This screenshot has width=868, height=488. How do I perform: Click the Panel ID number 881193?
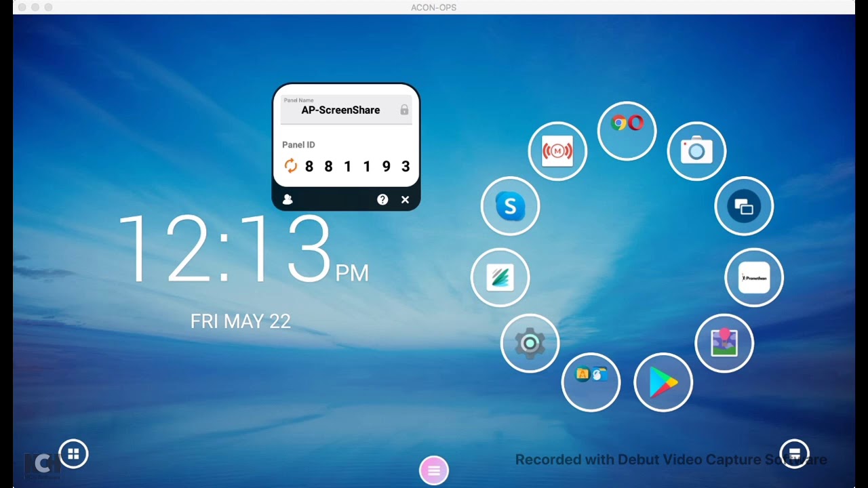coord(357,166)
